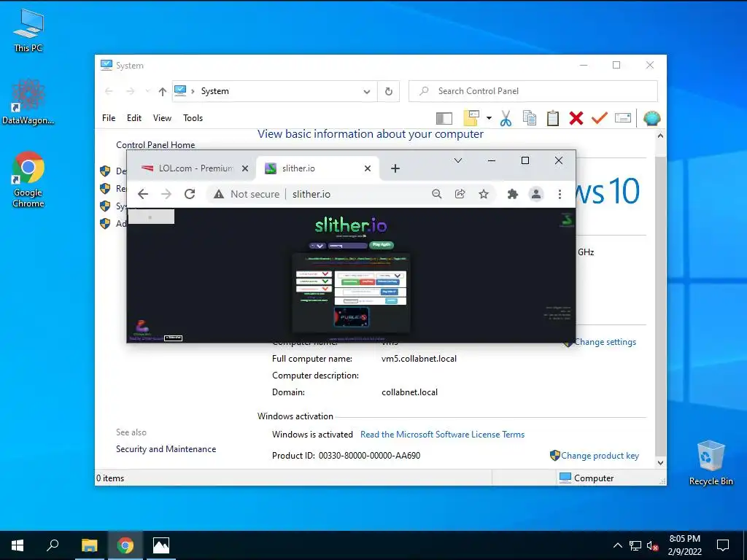Open the Chrome extensions puzzle icon
The height and width of the screenshot is (560, 747).
click(513, 194)
